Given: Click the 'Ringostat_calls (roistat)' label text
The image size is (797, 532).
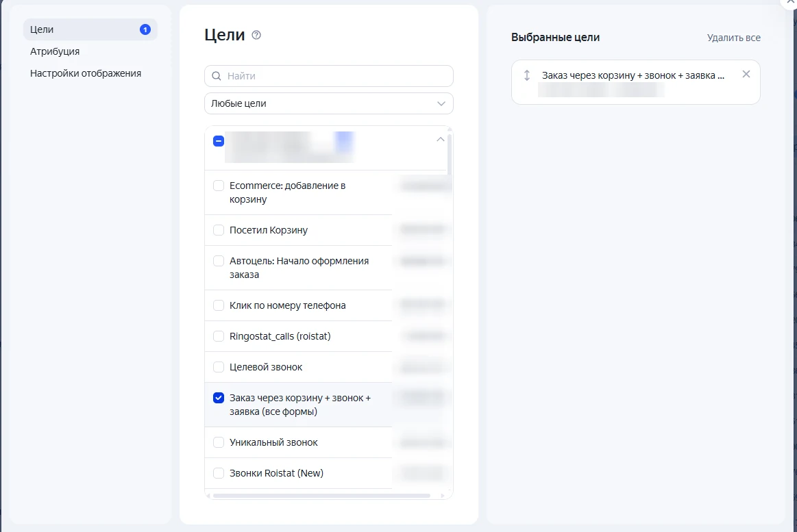Looking at the screenshot, I should click(280, 336).
